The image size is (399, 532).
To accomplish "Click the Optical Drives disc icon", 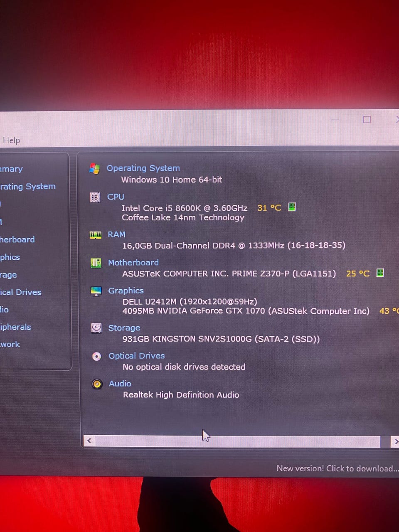I will [x=96, y=356].
